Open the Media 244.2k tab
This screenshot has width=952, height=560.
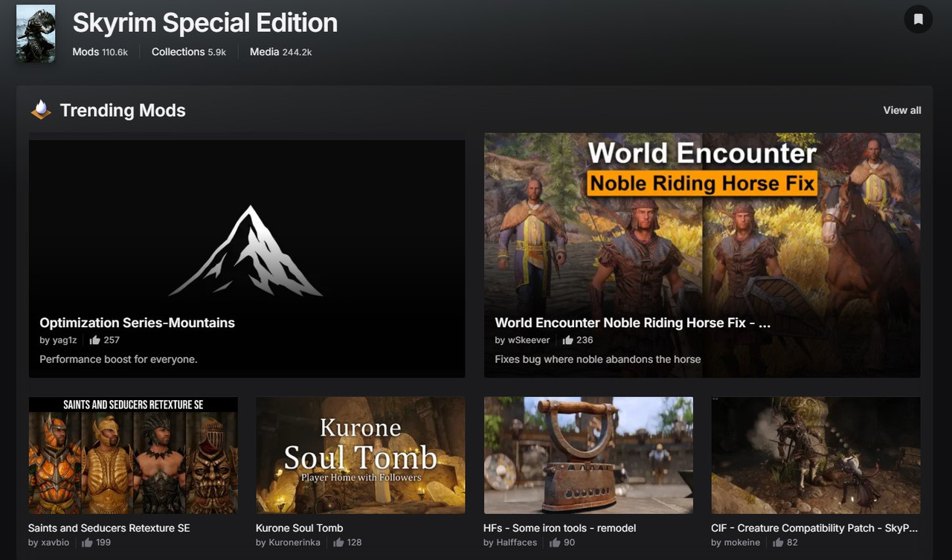point(280,52)
